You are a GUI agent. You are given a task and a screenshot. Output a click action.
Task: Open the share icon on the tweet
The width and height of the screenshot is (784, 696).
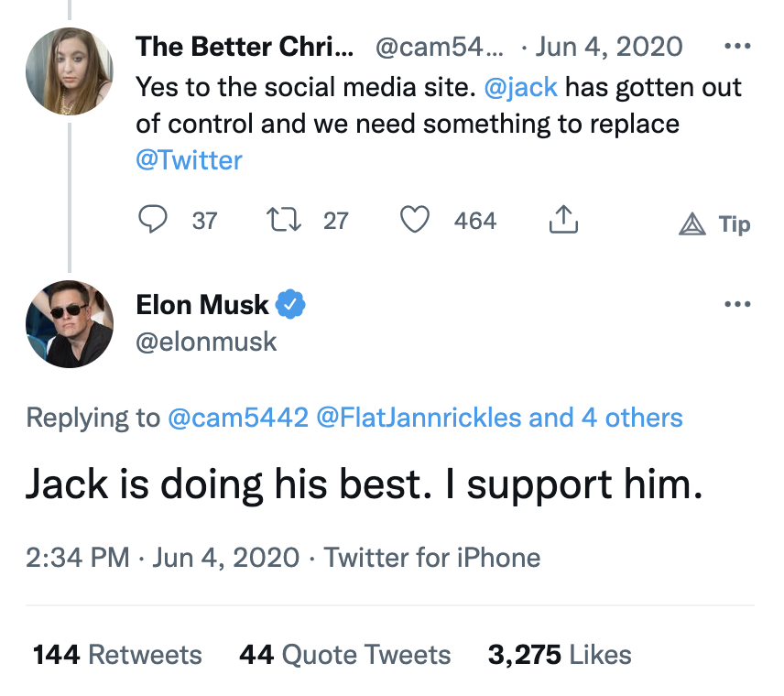[x=563, y=219]
